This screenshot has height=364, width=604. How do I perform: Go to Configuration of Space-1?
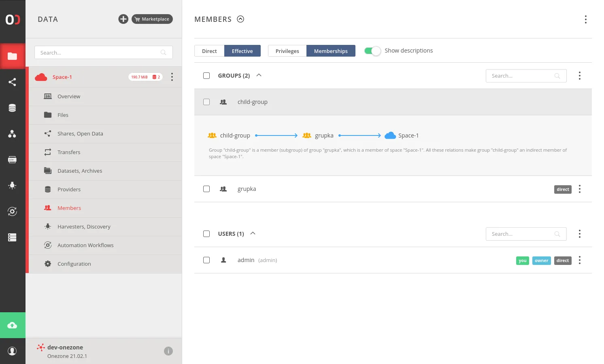tap(74, 264)
